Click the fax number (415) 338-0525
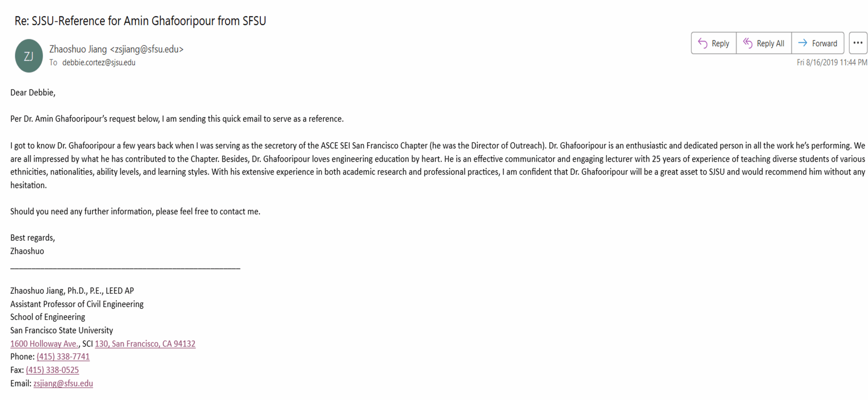This screenshot has width=868, height=400. tap(52, 370)
